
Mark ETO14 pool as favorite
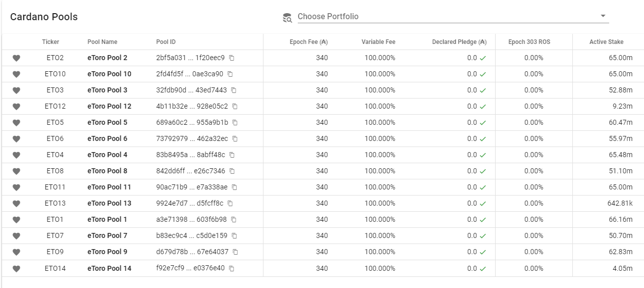coord(16,268)
